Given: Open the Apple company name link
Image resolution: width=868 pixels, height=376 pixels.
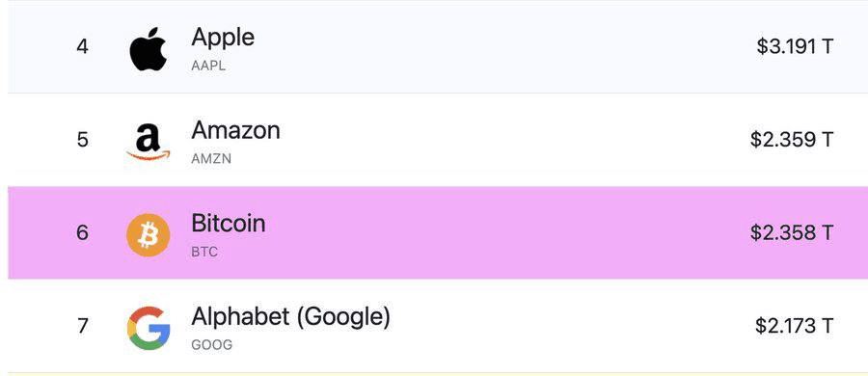Looking at the screenshot, I should (x=223, y=37).
